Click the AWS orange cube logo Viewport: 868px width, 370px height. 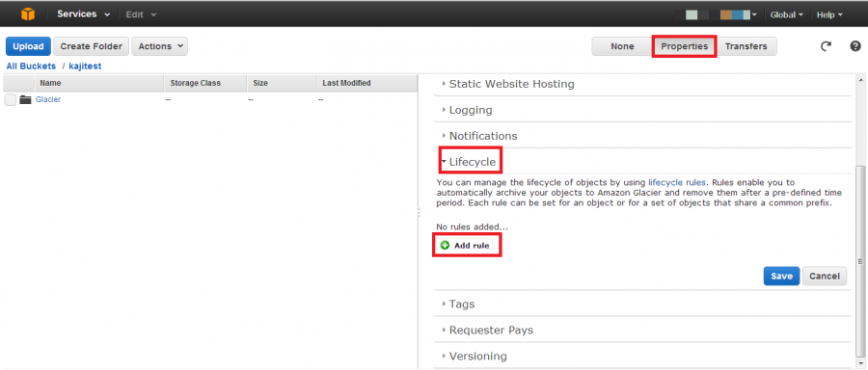pyautogui.click(x=28, y=14)
